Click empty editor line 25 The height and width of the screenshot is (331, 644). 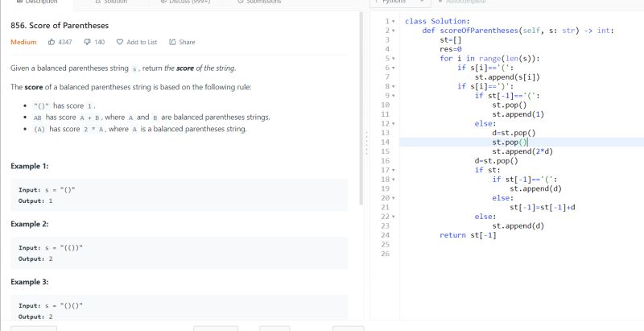click(522, 244)
